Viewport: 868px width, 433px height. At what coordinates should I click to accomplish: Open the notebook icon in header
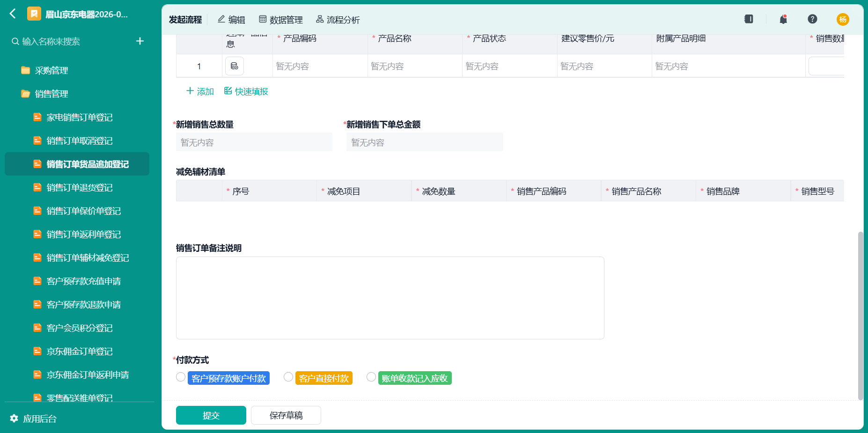(x=749, y=19)
